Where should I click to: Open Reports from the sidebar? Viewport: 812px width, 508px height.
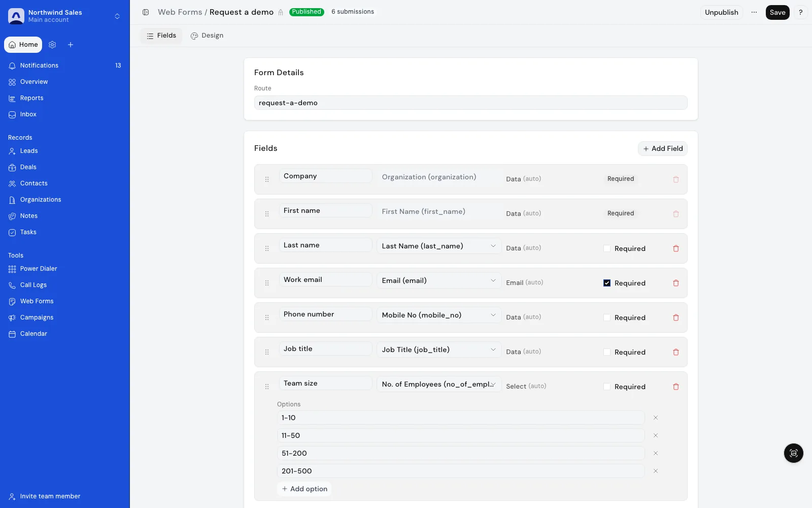coord(65,98)
